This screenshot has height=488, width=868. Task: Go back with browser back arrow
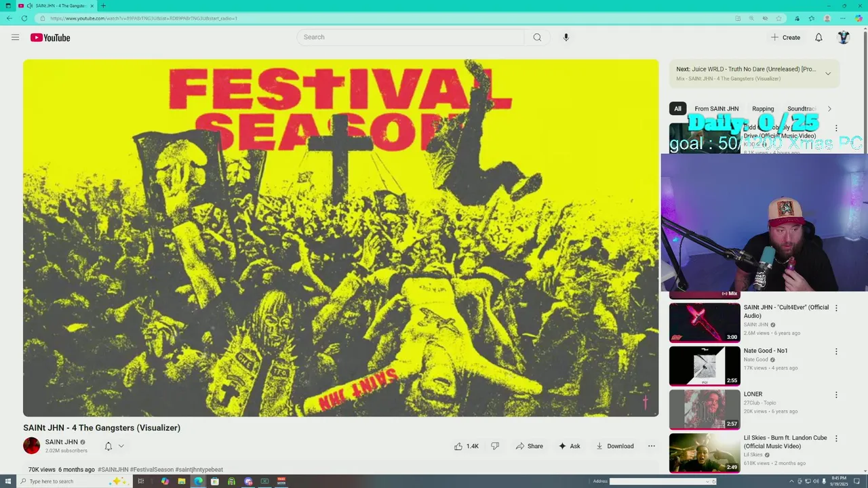pyautogui.click(x=9, y=18)
